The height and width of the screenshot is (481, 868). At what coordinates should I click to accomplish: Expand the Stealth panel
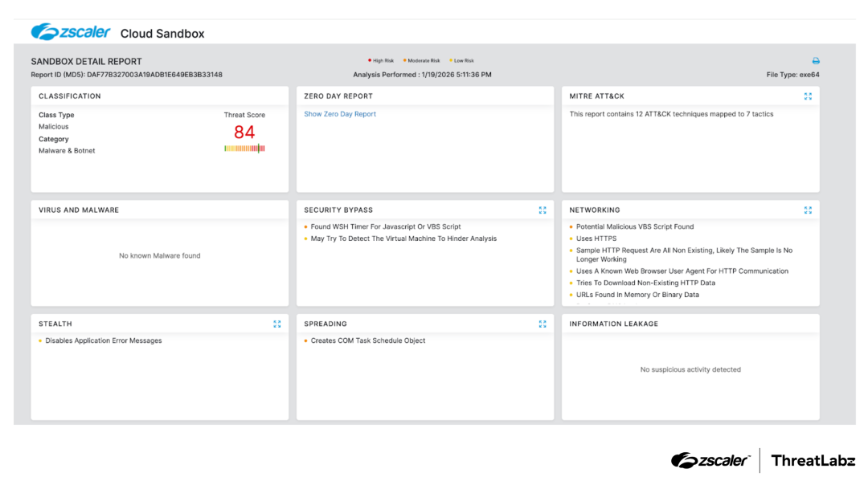click(x=277, y=324)
